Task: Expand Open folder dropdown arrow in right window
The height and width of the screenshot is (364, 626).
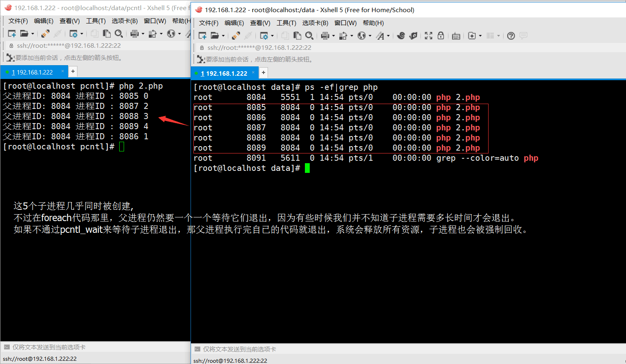Action: [x=223, y=36]
